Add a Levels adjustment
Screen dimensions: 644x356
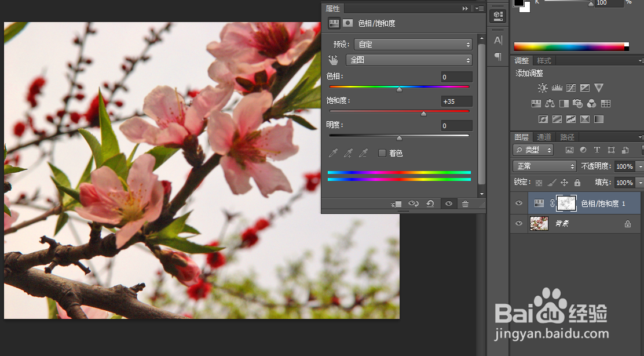pyautogui.click(x=557, y=88)
